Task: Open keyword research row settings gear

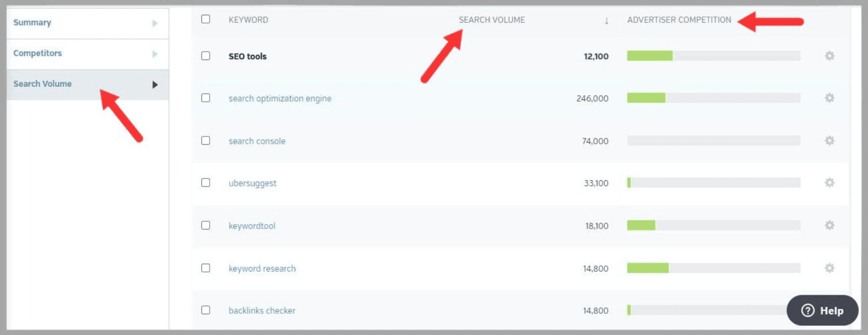Action: (829, 268)
